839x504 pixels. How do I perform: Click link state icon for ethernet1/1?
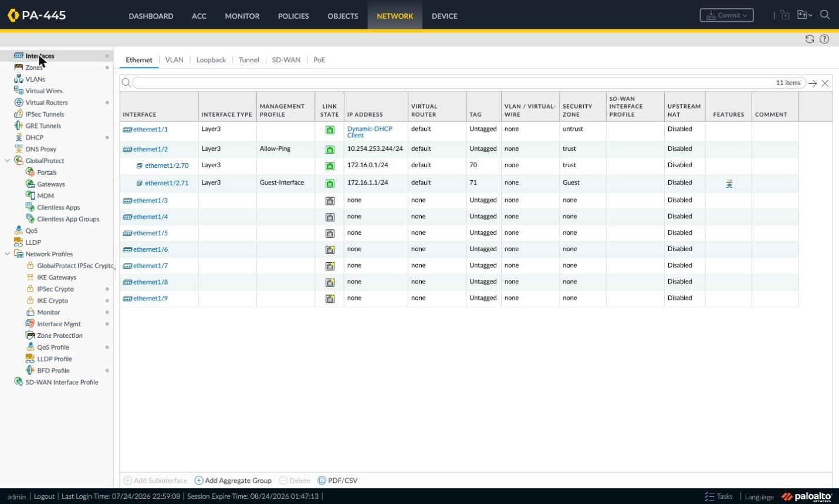coord(330,130)
